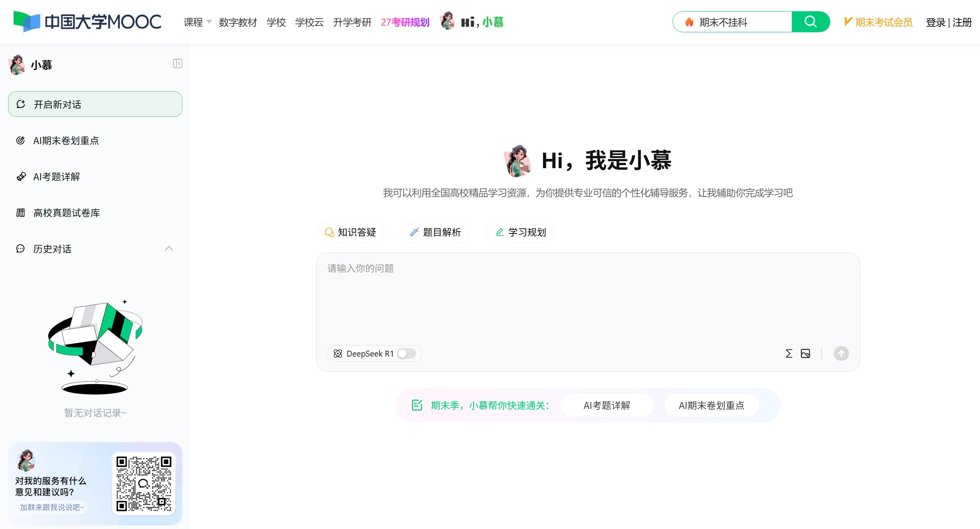980x529 pixels.
Task: Click the send arrow button
Action: coord(841,353)
